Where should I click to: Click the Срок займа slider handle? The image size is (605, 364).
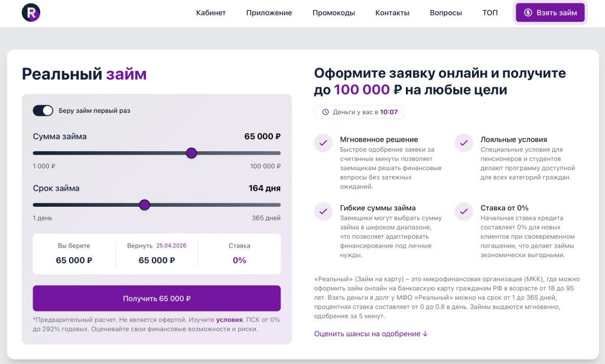(144, 205)
